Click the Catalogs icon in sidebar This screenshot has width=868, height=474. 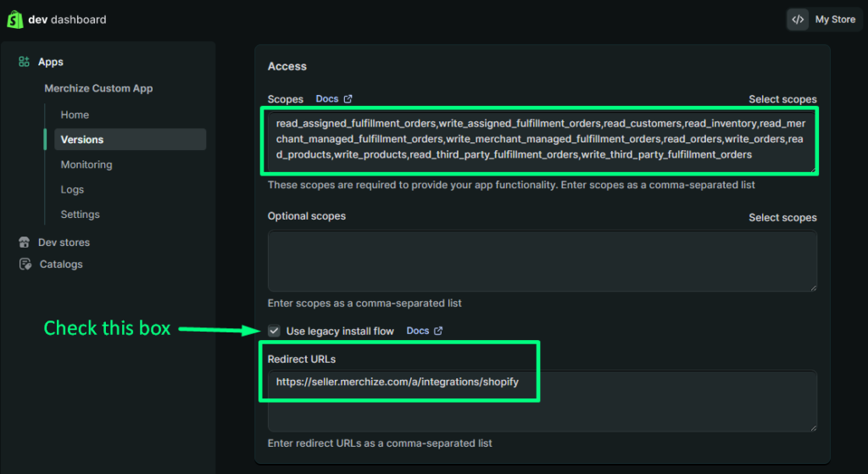pos(24,265)
